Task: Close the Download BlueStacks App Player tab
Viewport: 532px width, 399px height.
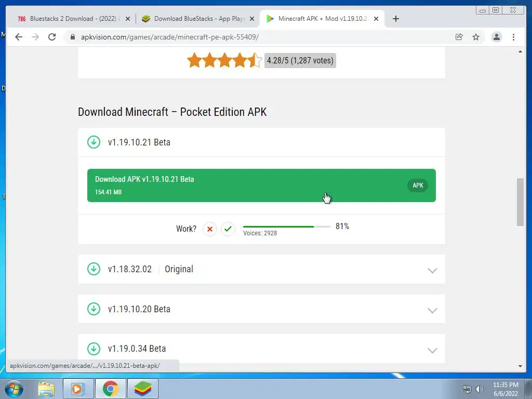Action: click(252, 19)
